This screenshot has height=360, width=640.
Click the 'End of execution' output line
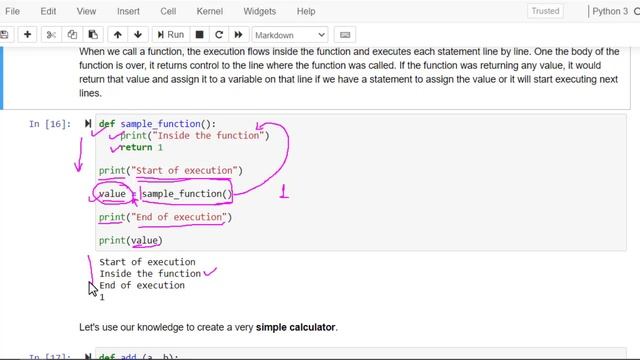pos(142,285)
